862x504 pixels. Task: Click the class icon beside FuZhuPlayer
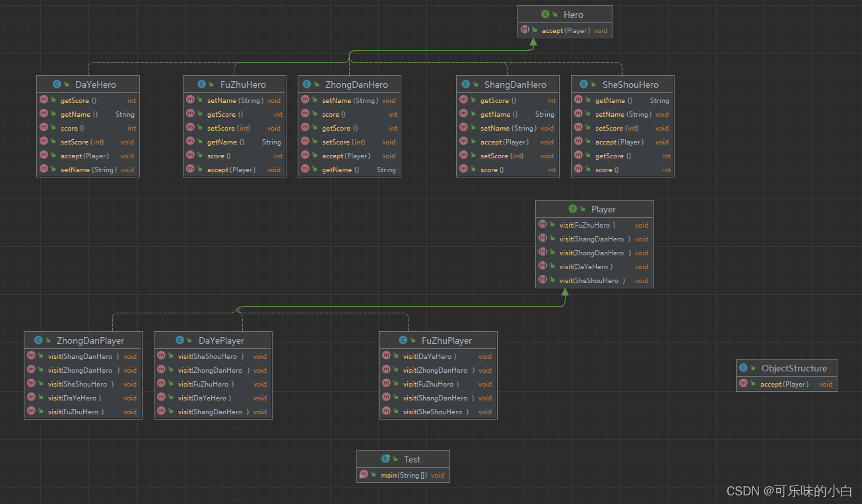coord(403,340)
